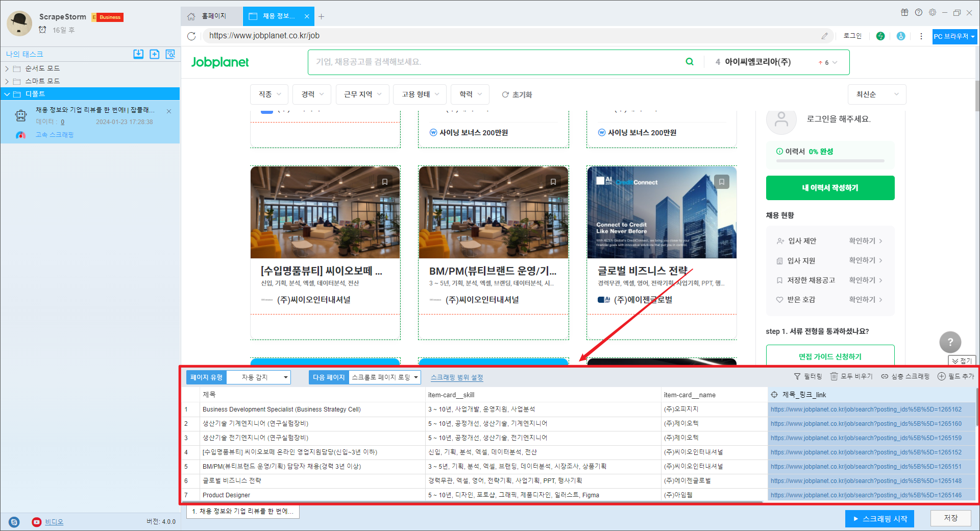Image resolution: width=980 pixels, height=531 pixels.
Task: Open the 다음 페이지 스크롤로 페이지 로딩 dropdown
Action: point(385,377)
